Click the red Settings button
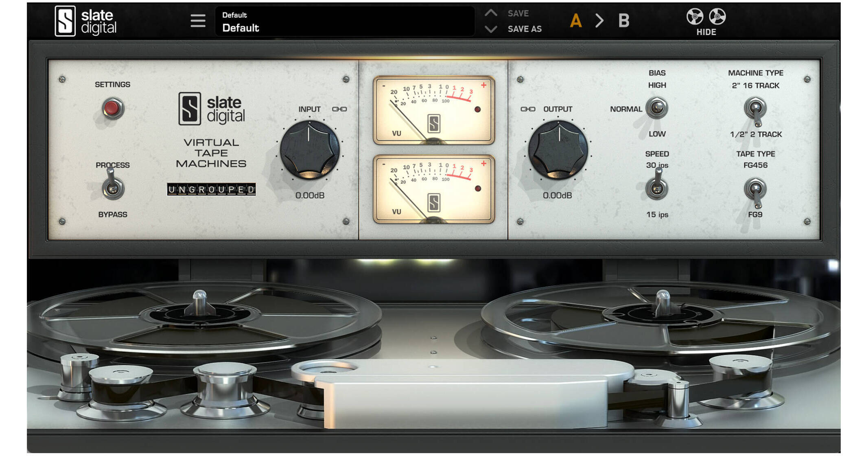 point(112,108)
